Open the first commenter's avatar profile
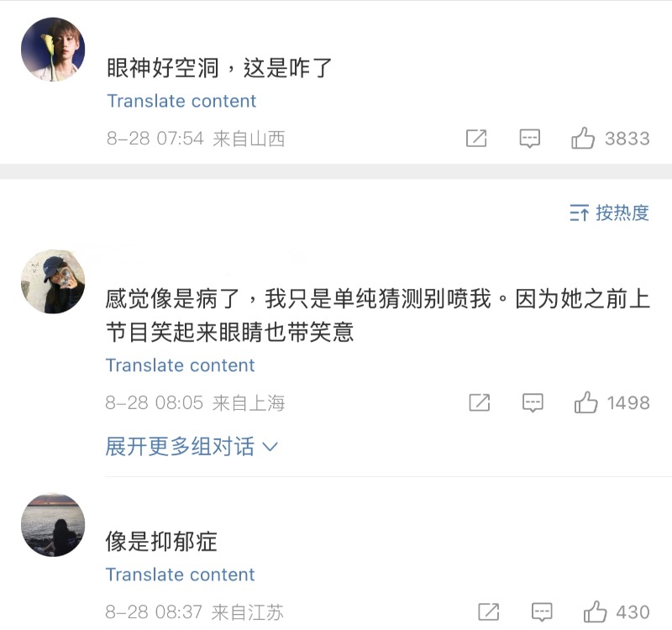672x630 pixels. [x=52, y=50]
